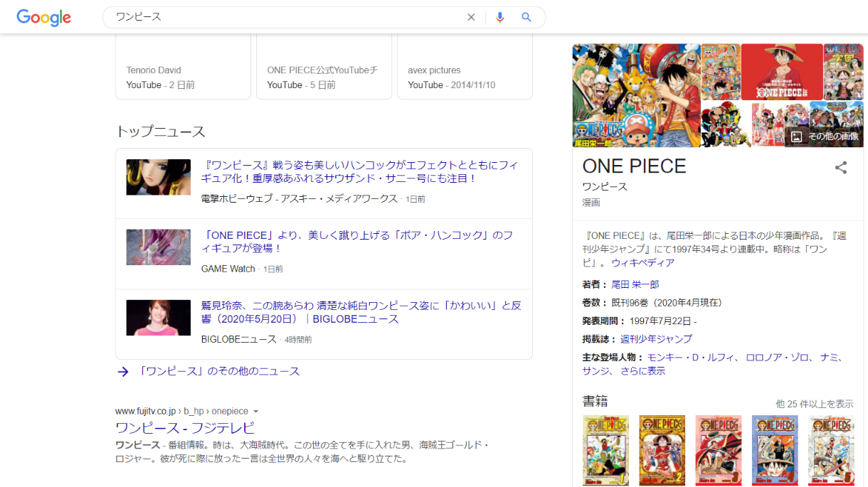Open the red Luffy image in panel

pyautogui.click(x=782, y=72)
